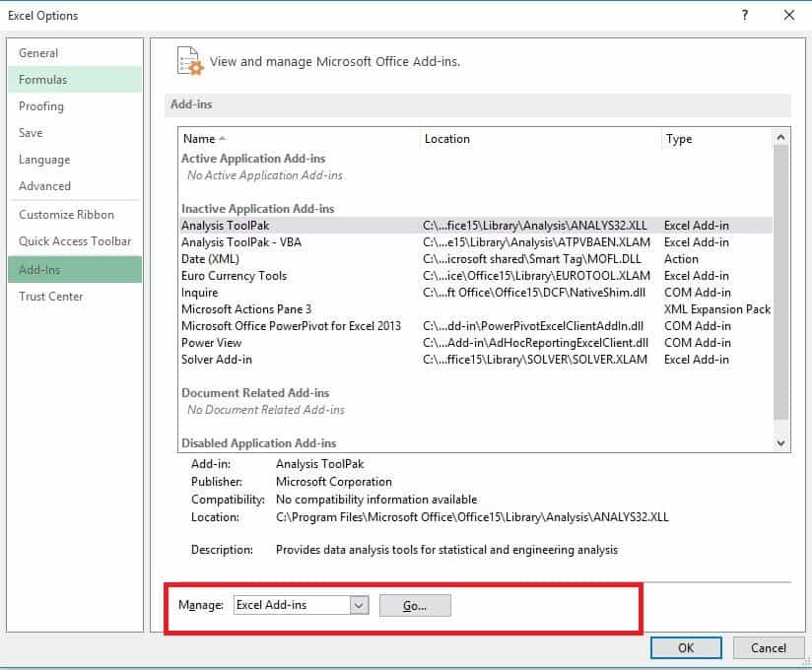Select the Euro Currency Tools add-in
This screenshot has height=670, width=812.
point(234,275)
